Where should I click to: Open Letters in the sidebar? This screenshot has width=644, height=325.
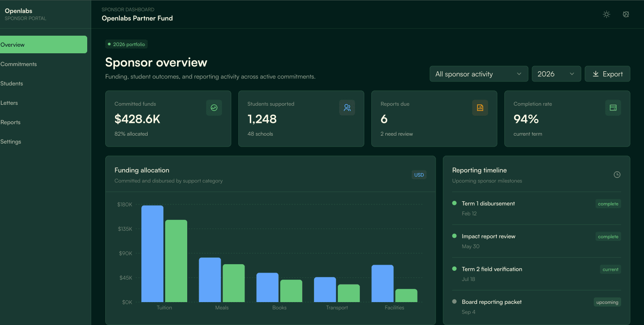pos(44,103)
